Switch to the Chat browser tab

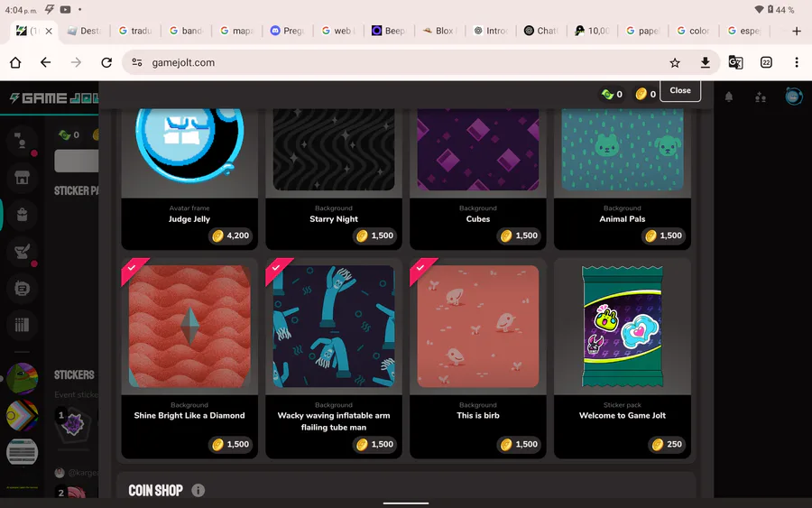pyautogui.click(x=540, y=31)
